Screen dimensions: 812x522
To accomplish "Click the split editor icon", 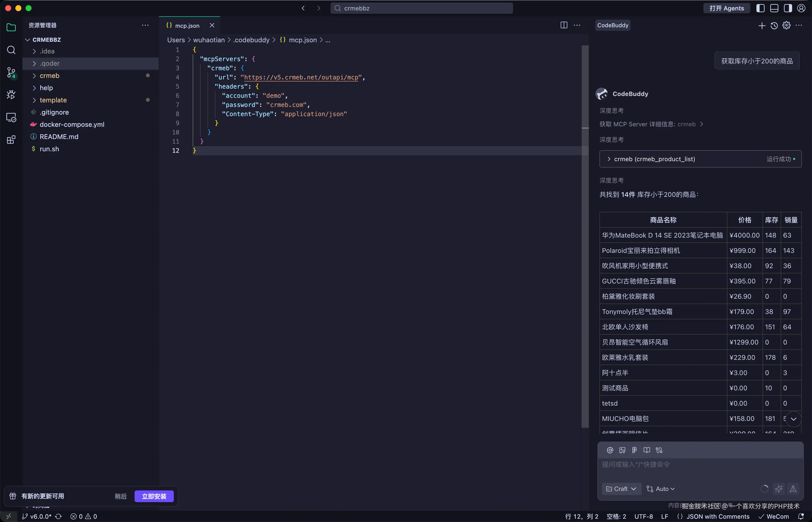I will pos(564,25).
